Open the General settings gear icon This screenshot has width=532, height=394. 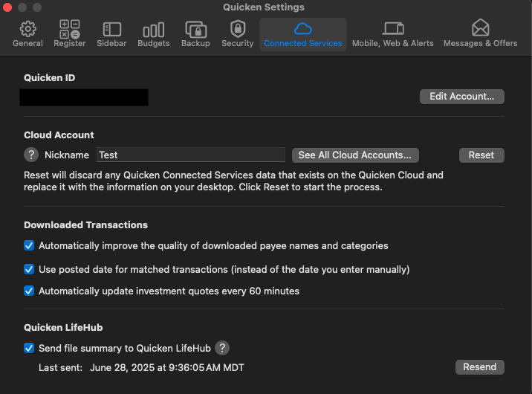click(x=27, y=29)
